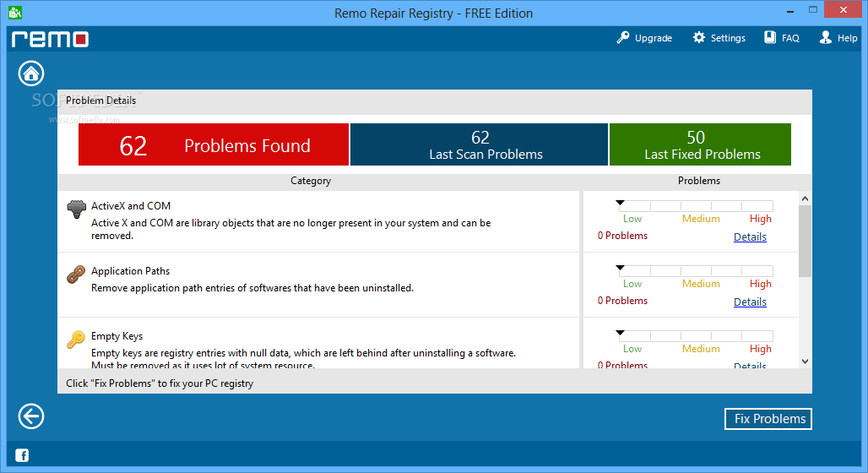Maximize the Remo Repair Registry window
This screenshot has height=473, width=868.
pos(812,10)
